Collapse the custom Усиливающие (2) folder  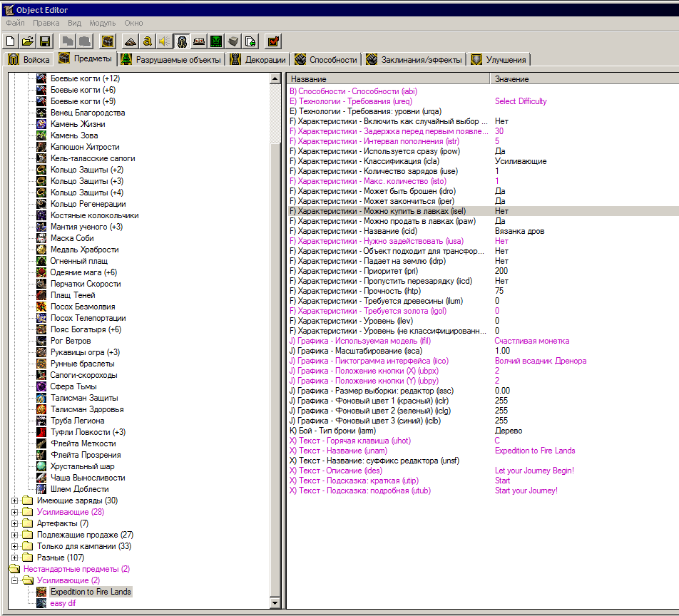16,580
